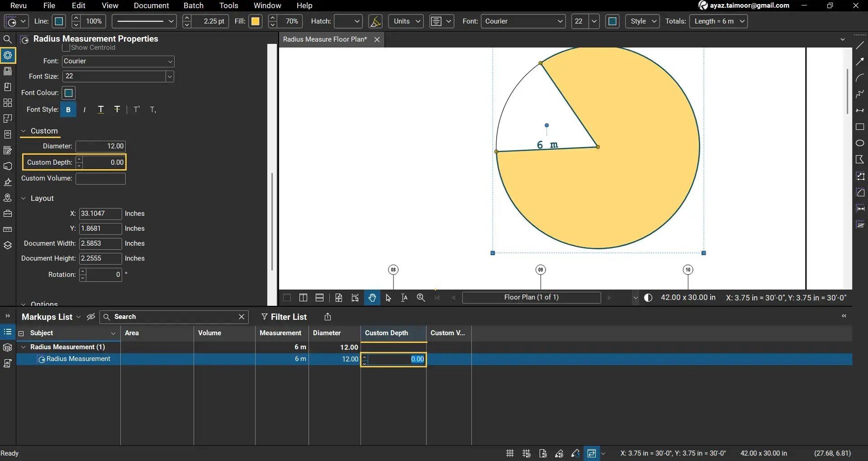
Task: Click the export Markups List icon
Action: [x=328, y=317]
